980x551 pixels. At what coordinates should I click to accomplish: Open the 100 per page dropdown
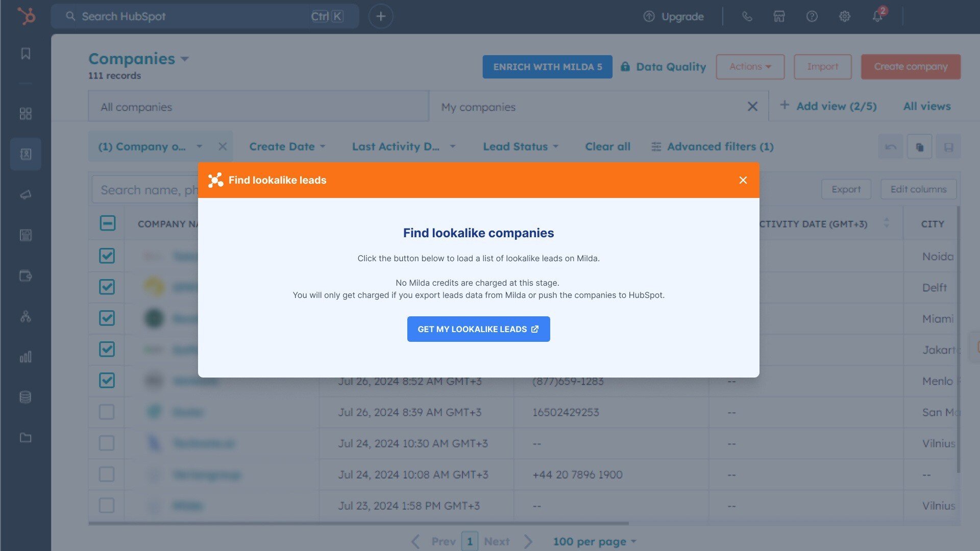(594, 541)
